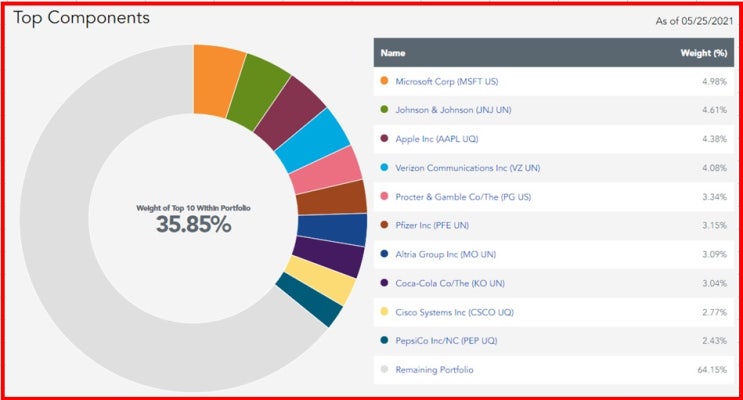
Task: Click Coca-Cola Co/The (KO UN) link
Action: point(450,283)
